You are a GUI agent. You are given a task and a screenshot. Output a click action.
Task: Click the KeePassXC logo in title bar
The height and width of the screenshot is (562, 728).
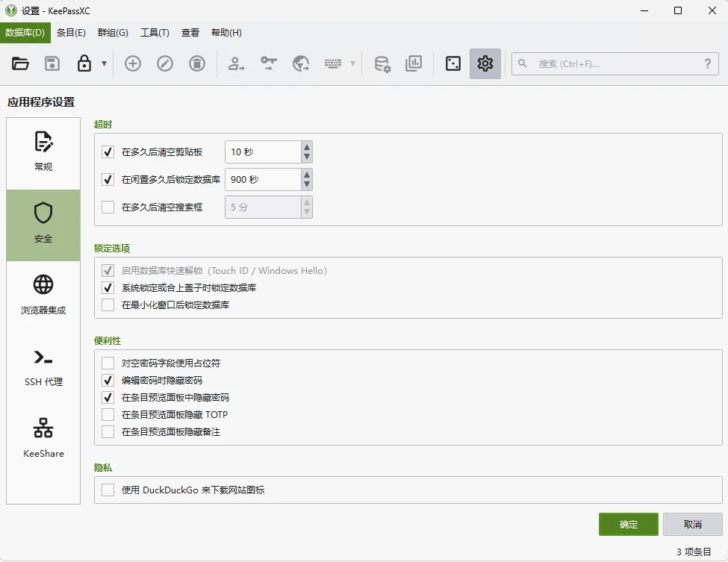[x=10, y=10]
